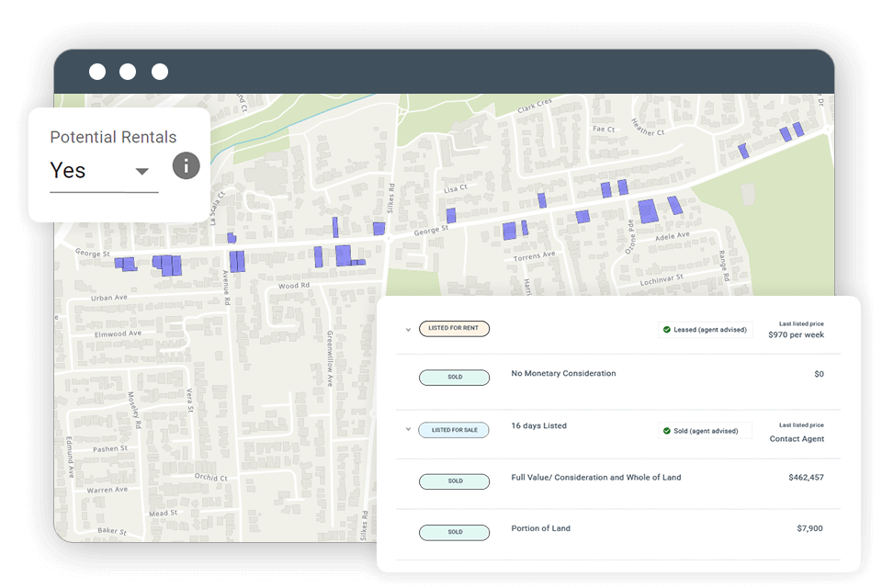Click the green checkmark on Sold (agent advised)
The image size is (882, 588).
pyautogui.click(x=668, y=430)
